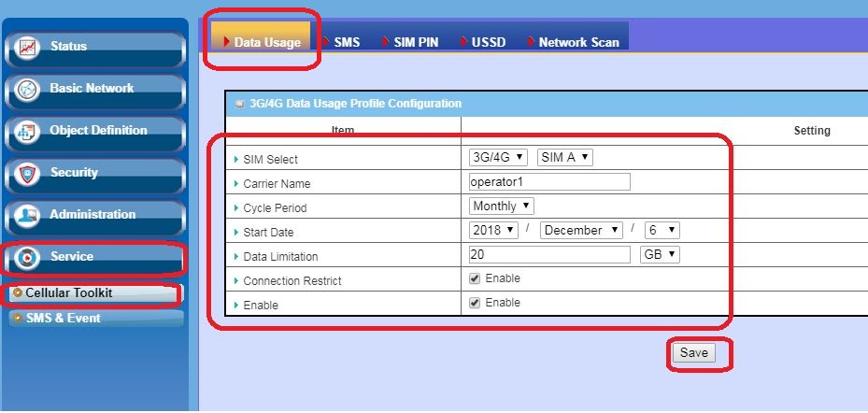Image resolution: width=868 pixels, height=413 pixels.
Task: Click the Data Limitation value field
Action: (x=549, y=255)
